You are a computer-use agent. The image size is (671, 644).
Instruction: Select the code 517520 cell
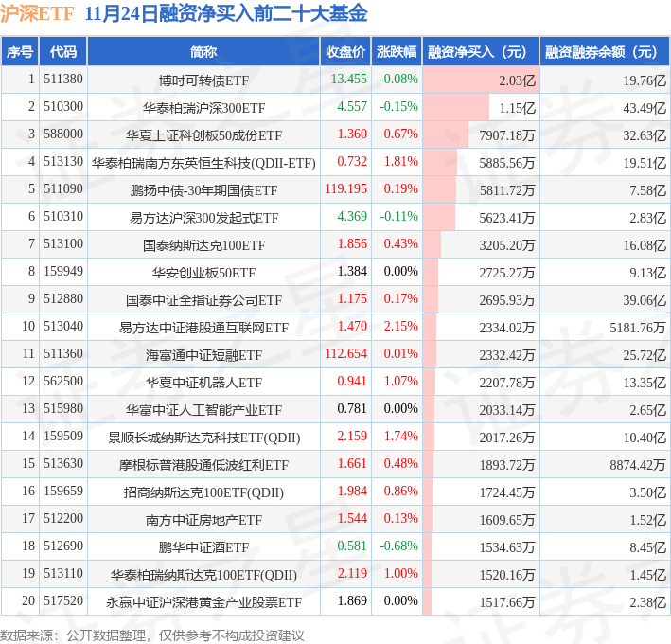tap(63, 599)
